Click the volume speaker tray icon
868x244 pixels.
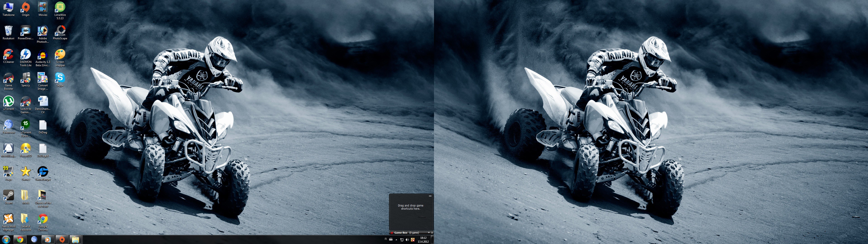pos(407,240)
